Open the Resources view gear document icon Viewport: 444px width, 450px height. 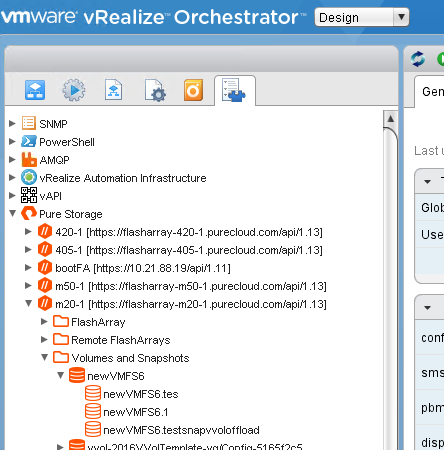[155, 90]
